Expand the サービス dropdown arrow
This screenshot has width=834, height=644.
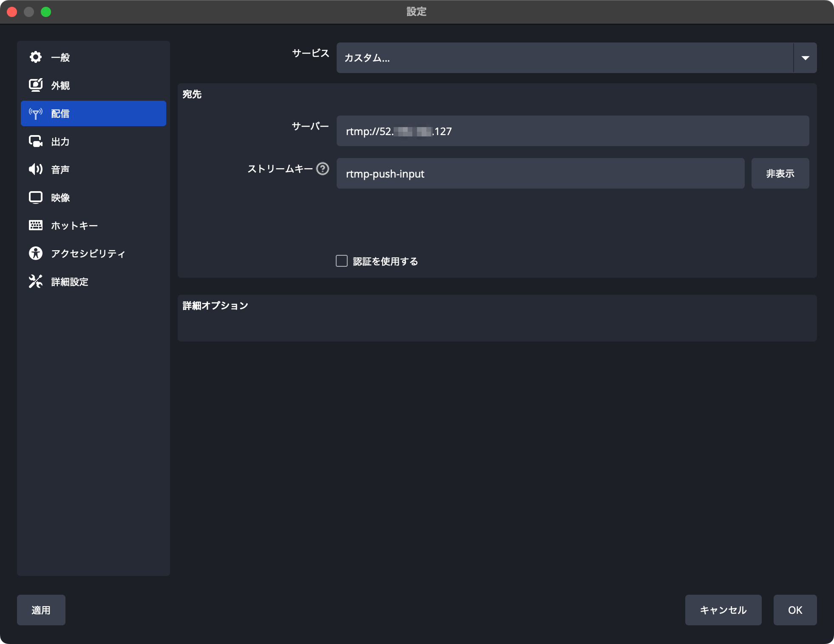click(805, 58)
